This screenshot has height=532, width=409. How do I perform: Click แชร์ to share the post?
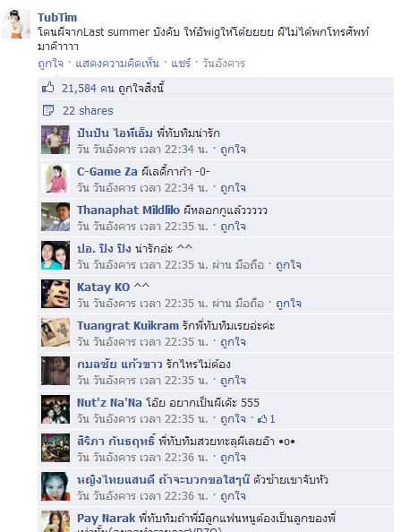[x=181, y=64]
